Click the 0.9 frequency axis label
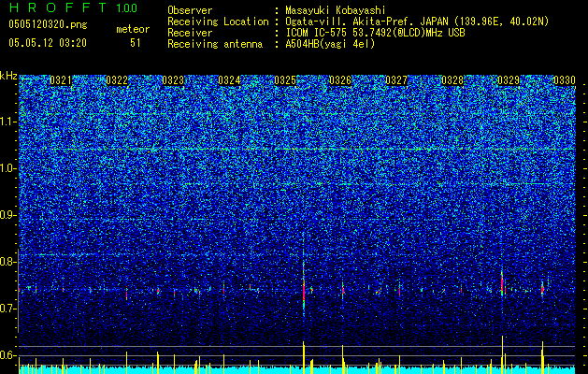This screenshot has width=588, height=374. 7,215
